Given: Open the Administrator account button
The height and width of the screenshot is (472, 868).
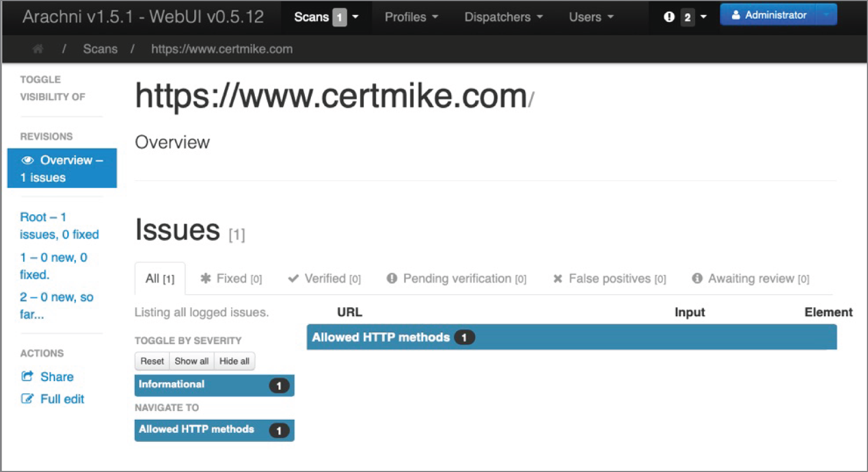Looking at the screenshot, I should coord(768,15).
